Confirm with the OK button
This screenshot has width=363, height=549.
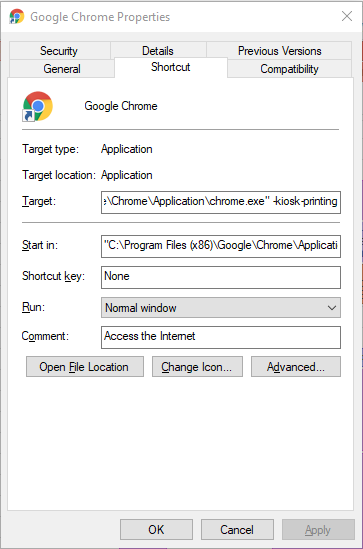[156, 529]
